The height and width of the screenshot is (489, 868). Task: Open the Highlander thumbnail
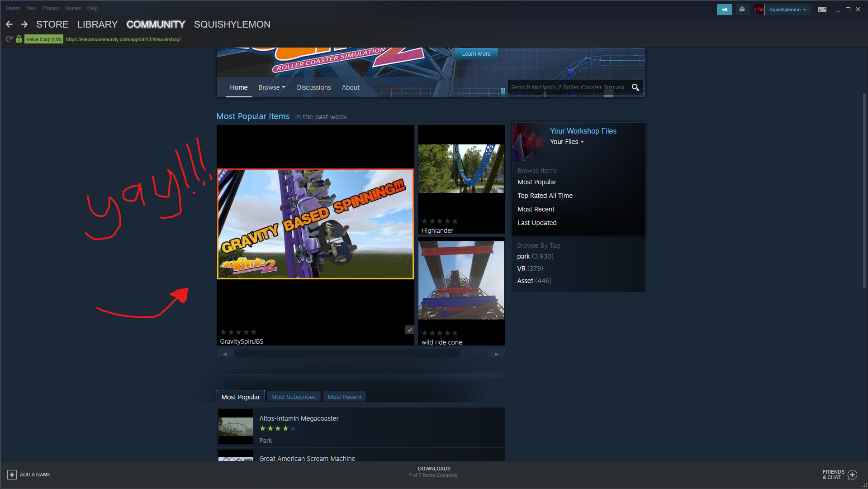click(x=461, y=169)
